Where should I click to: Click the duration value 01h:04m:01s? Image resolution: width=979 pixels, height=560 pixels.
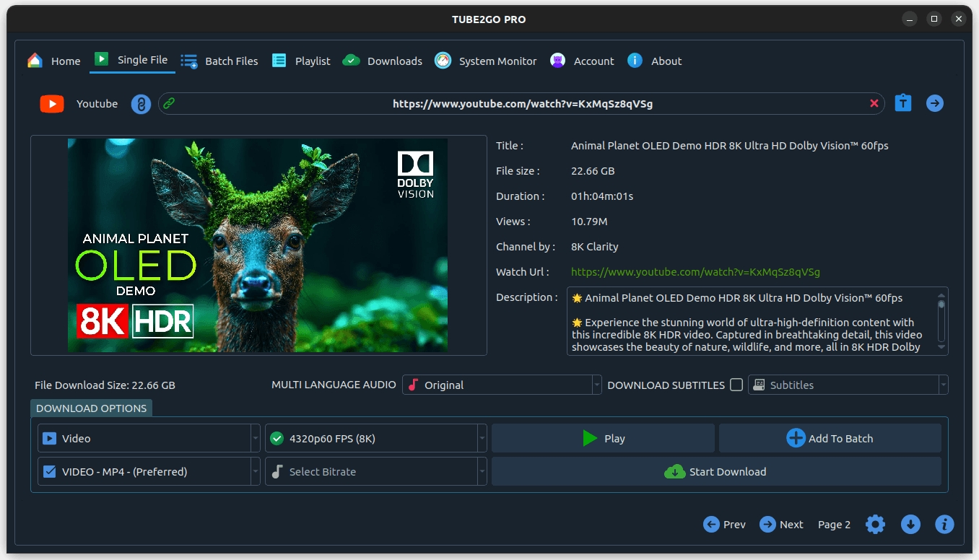point(602,196)
